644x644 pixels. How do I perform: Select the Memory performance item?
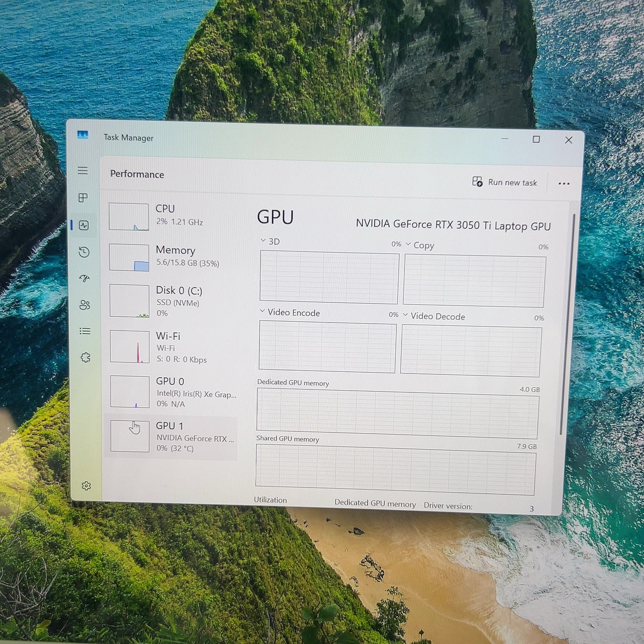173,257
